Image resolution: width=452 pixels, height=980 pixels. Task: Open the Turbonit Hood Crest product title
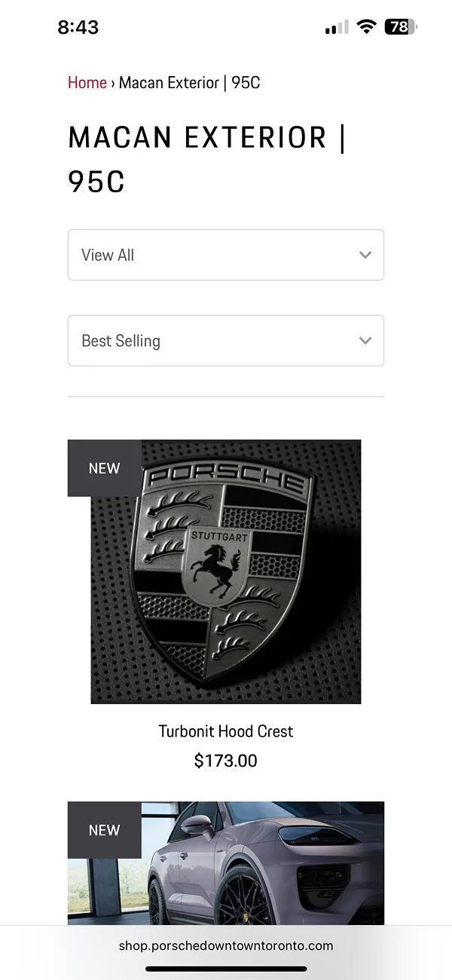[x=226, y=731]
